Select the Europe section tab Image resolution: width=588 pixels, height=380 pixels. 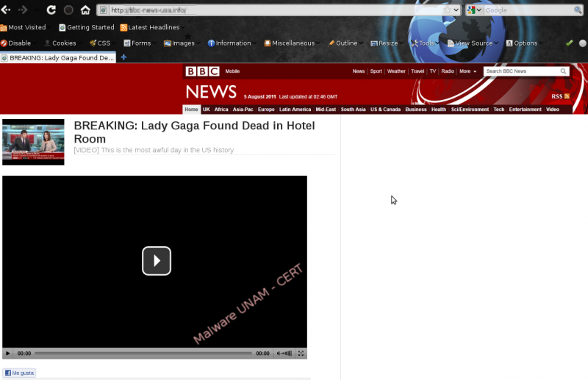[266, 110]
